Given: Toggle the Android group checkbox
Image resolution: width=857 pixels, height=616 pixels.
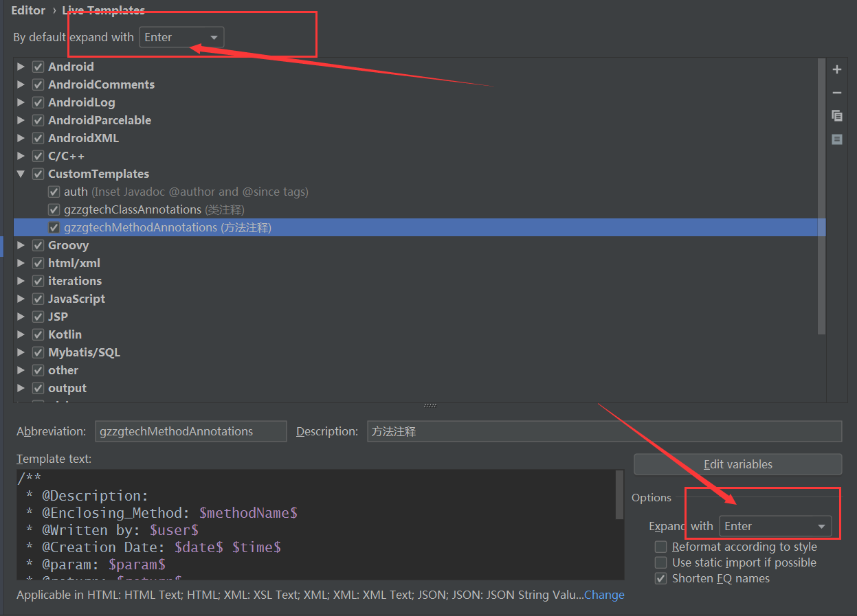Looking at the screenshot, I should 38,67.
